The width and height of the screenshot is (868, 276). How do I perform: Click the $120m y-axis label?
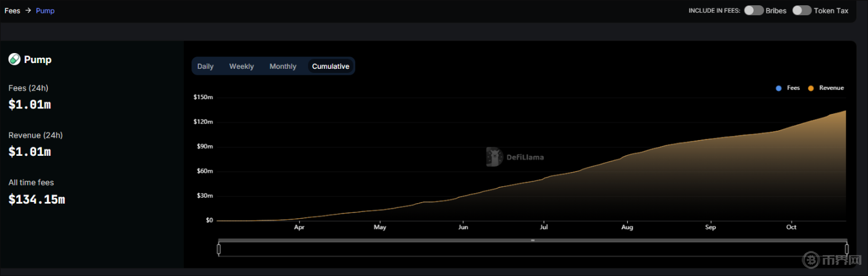pos(203,122)
